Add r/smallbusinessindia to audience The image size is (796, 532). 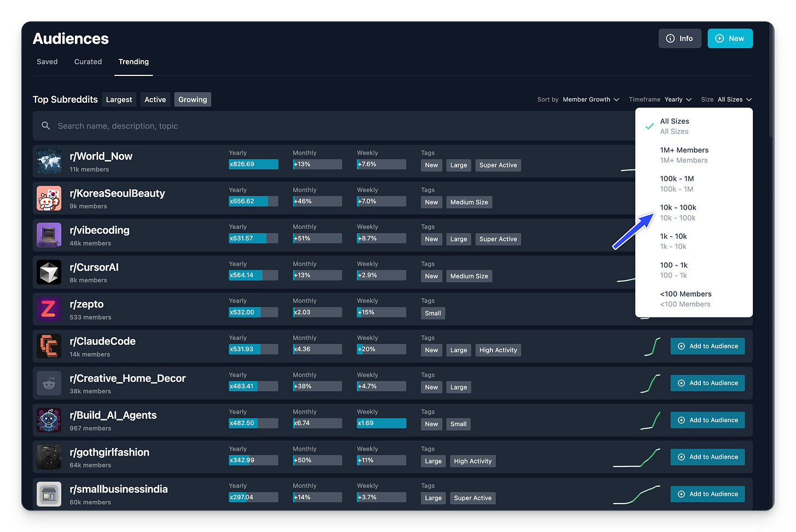pyautogui.click(x=707, y=494)
